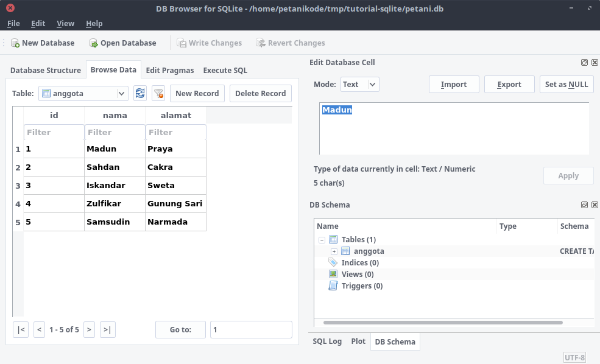
Task: Expand the anggota node in DB Schema
Action: (x=334, y=251)
